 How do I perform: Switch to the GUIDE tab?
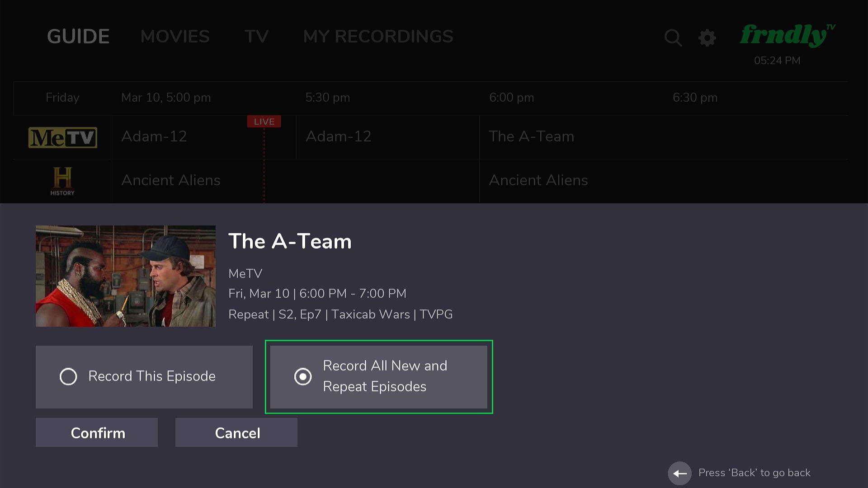[x=78, y=37]
